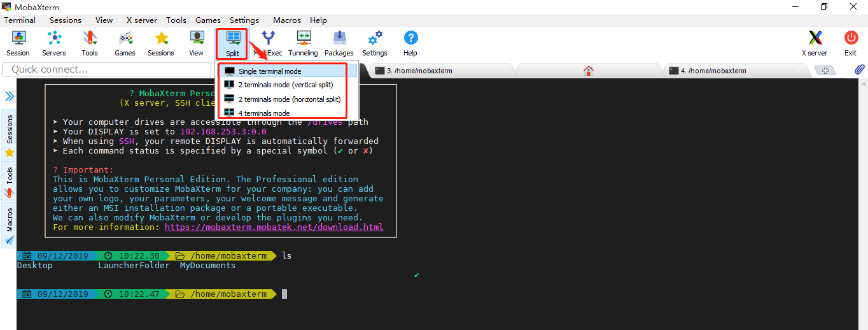Open the Tools toolbar icon

click(90, 43)
